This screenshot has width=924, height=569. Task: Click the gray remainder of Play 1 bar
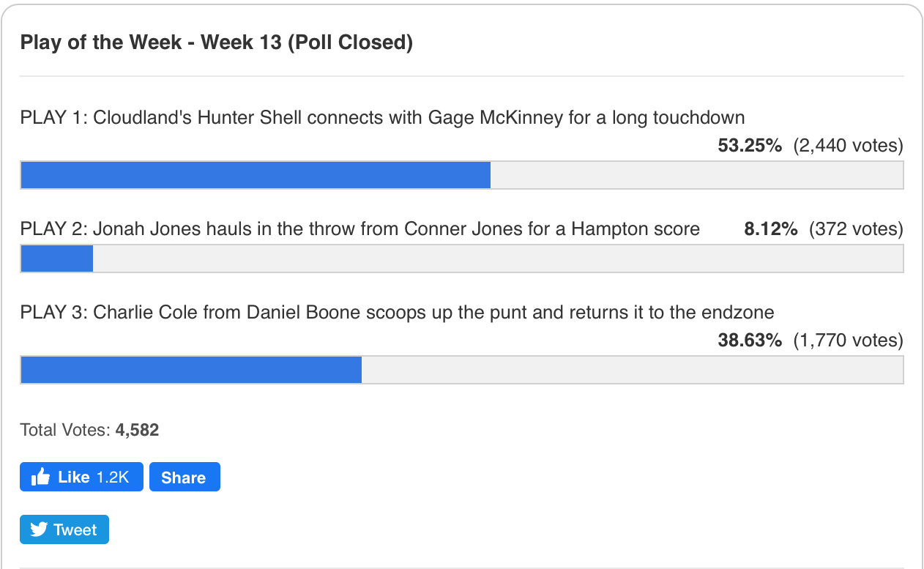[x=696, y=175]
